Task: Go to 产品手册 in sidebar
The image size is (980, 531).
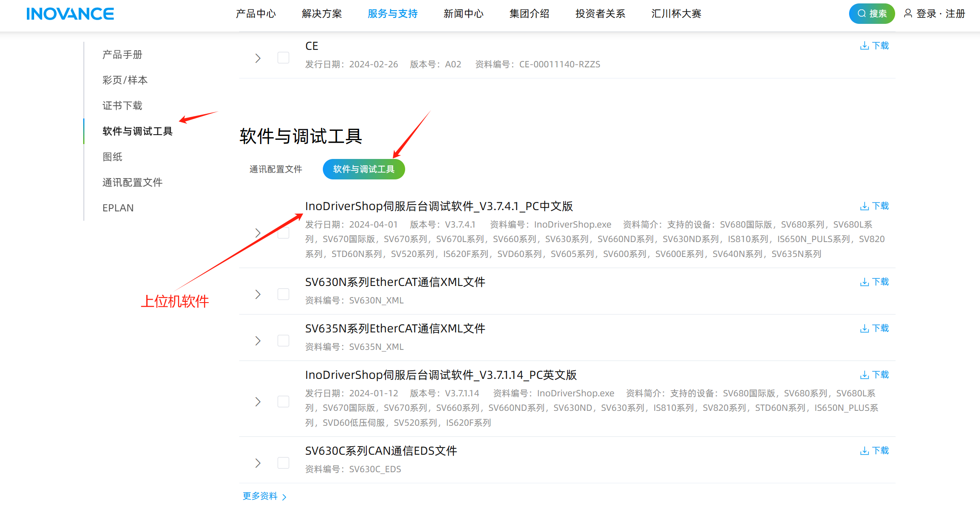Action: tap(122, 55)
